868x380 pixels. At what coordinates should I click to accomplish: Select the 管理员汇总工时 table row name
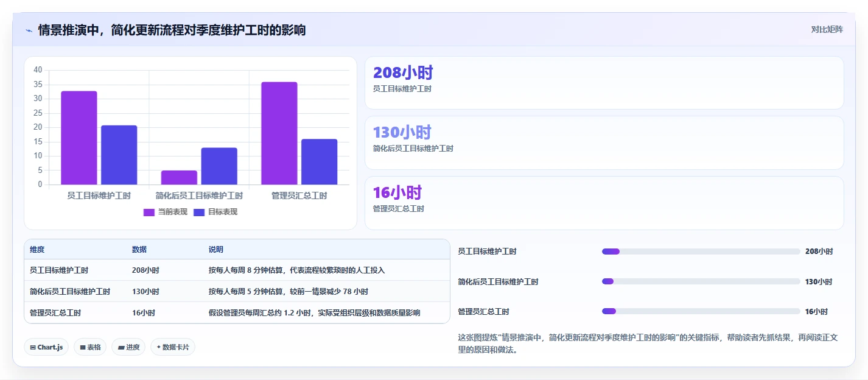click(55, 313)
